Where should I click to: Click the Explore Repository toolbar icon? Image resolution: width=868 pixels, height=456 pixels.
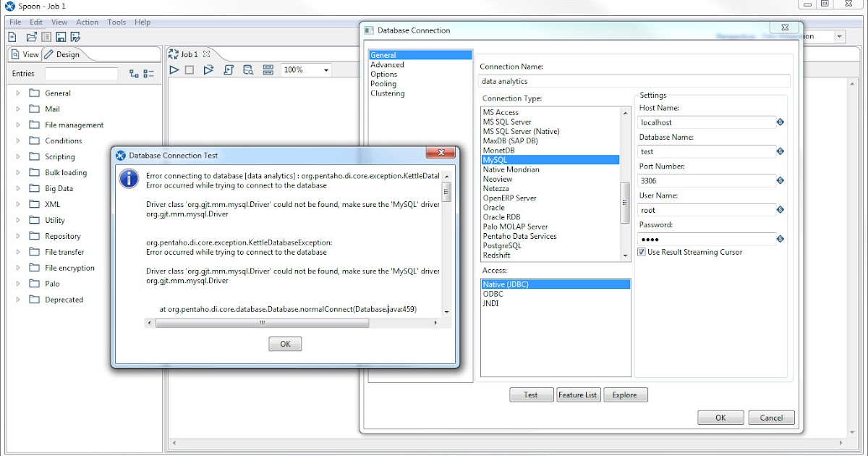pos(46,37)
